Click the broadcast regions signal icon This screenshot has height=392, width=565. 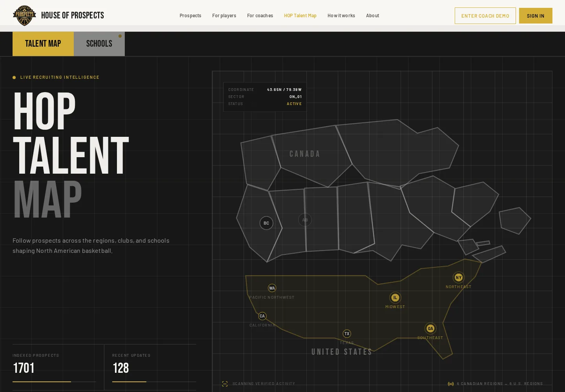tap(451, 384)
